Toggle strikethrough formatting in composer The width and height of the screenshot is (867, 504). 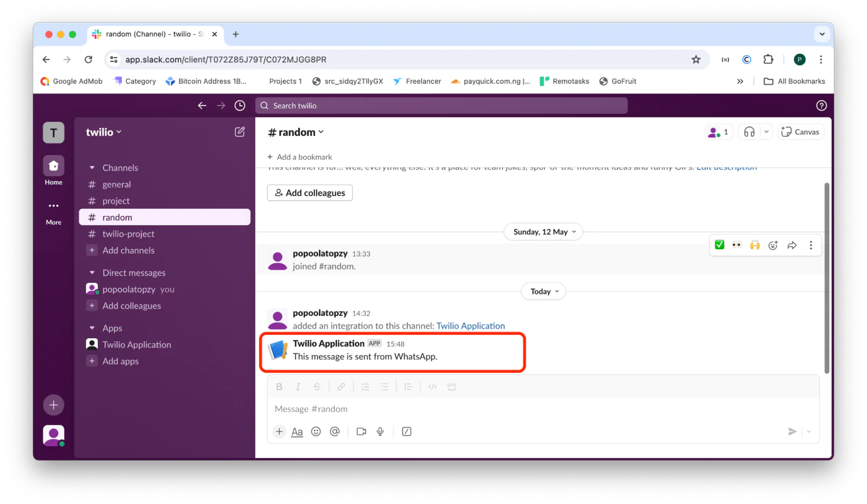(x=317, y=386)
